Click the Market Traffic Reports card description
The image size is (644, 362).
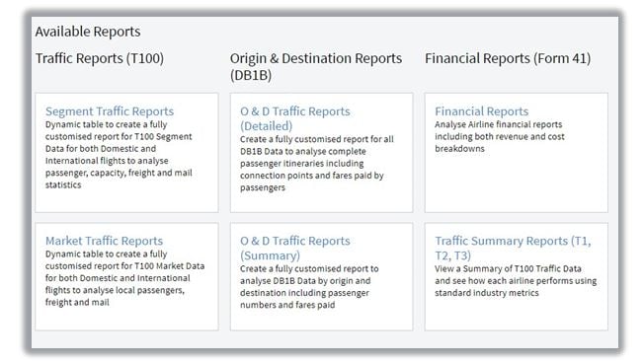click(x=124, y=278)
